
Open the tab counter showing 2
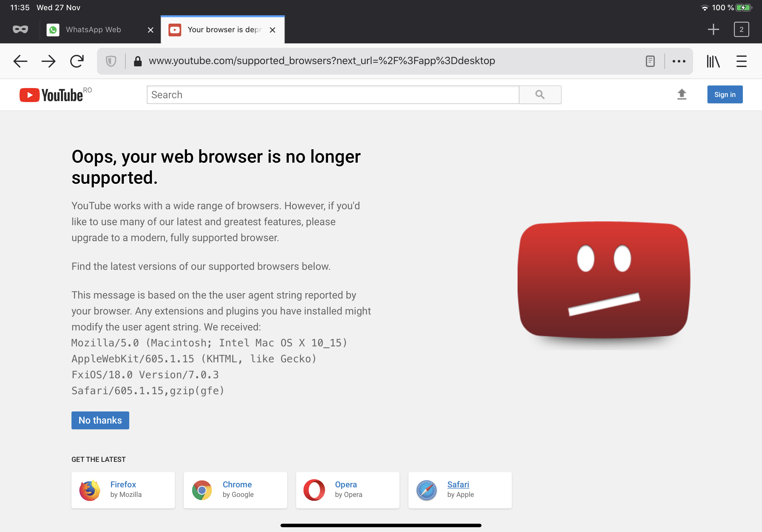tap(741, 30)
